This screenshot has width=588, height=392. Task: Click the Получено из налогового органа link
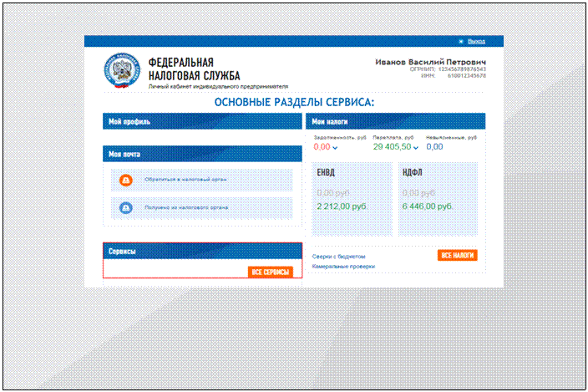(186, 207)
